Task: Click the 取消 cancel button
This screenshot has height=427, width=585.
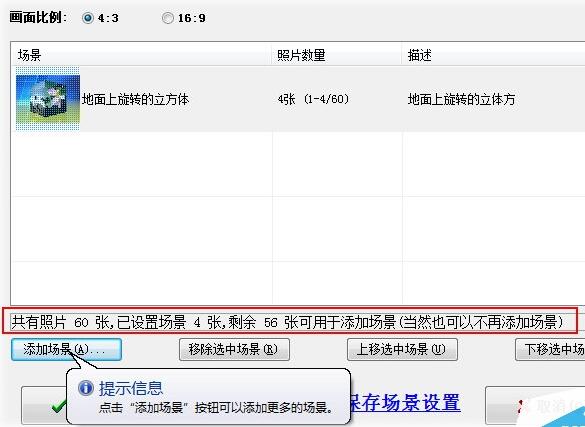Action: tap(535, 406)
